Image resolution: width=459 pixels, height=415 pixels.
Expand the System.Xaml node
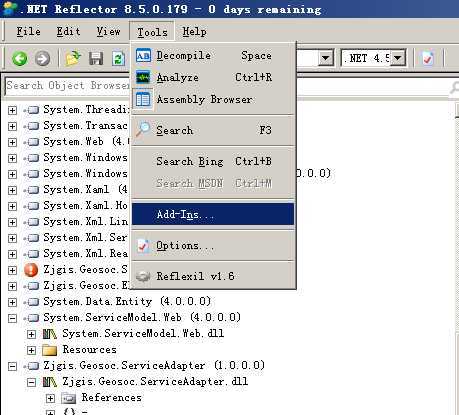pos(12,190)
